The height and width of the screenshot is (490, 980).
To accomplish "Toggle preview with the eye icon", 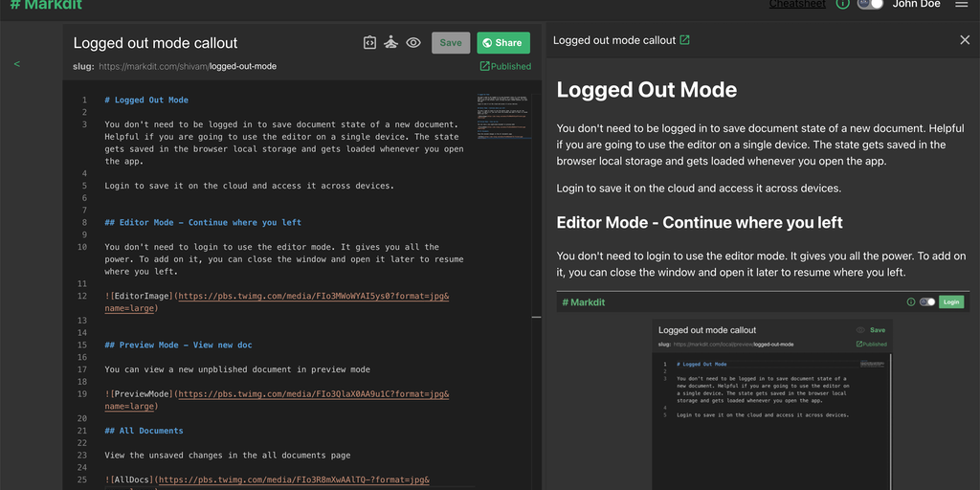I will [x=413, y=42].
